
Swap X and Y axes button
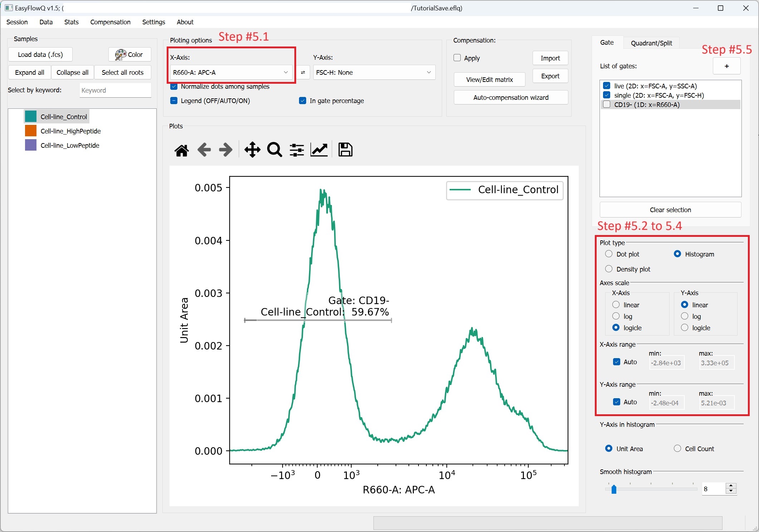tap(303, 73)
